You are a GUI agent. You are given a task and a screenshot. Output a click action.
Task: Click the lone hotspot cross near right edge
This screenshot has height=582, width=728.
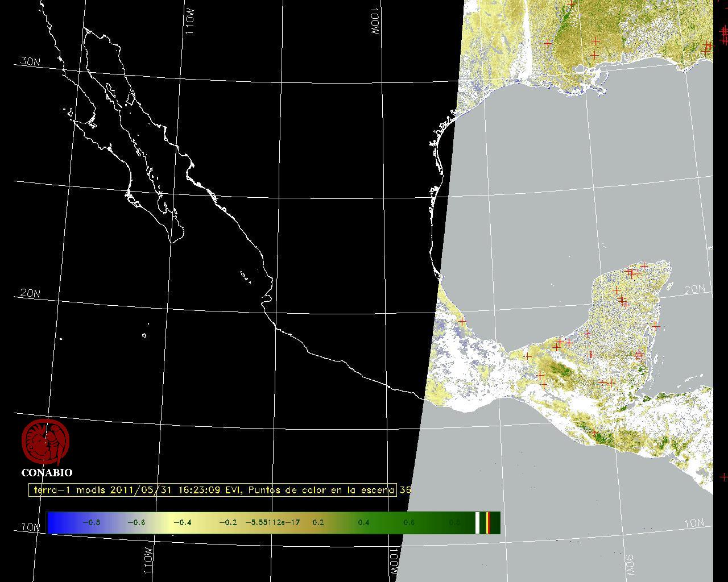click(723, 477)
